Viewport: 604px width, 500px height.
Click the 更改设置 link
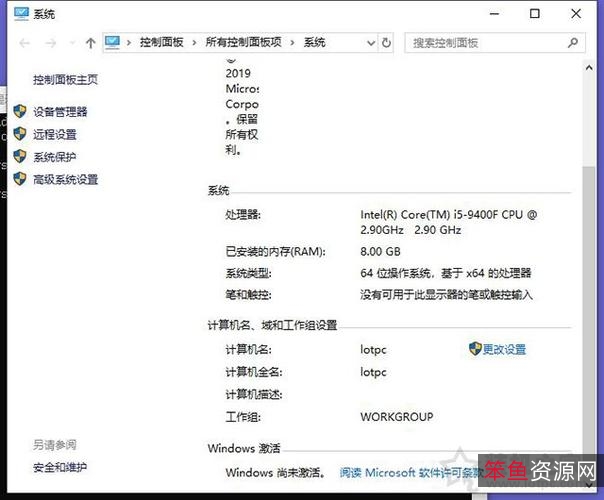tap(504, 349)
